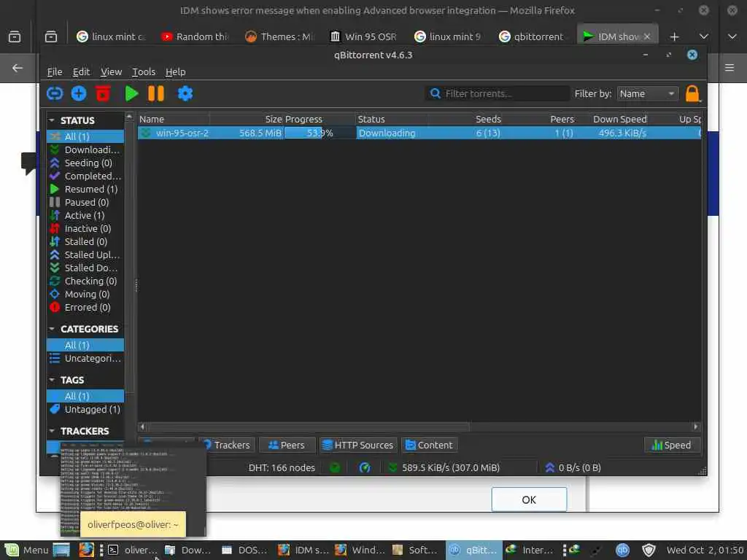The image size is (747, 560).
Task: Click the Filter torrents search field
Action: pos(498,93)
